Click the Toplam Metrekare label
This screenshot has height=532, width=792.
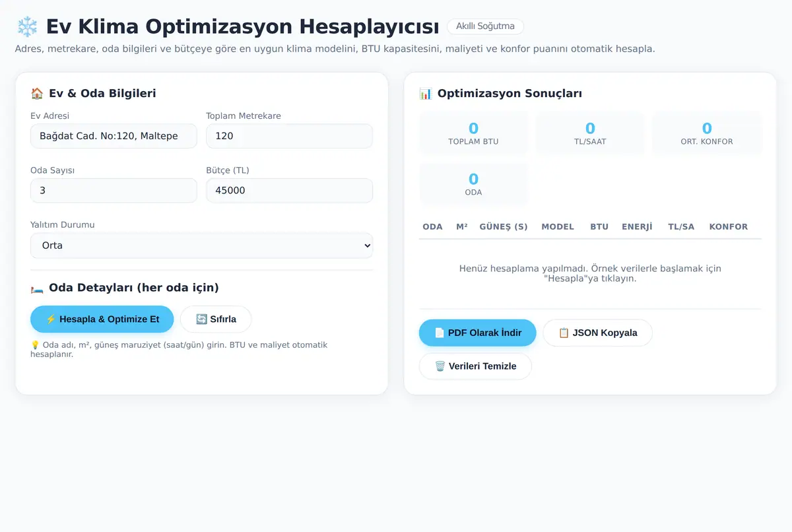(244, 116)
